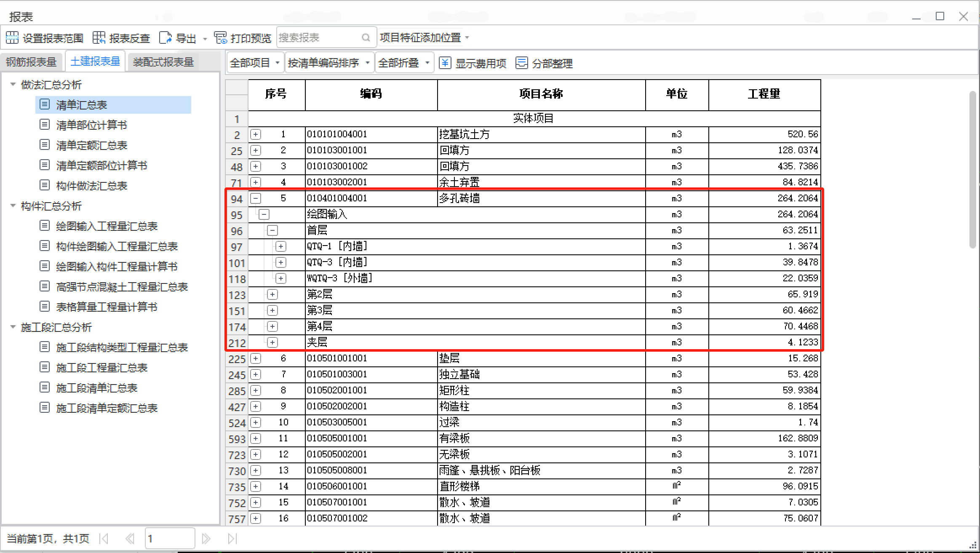
Task: Select 构件绘图输入工程量汇总表 report
Action: [x=117, y=246]
